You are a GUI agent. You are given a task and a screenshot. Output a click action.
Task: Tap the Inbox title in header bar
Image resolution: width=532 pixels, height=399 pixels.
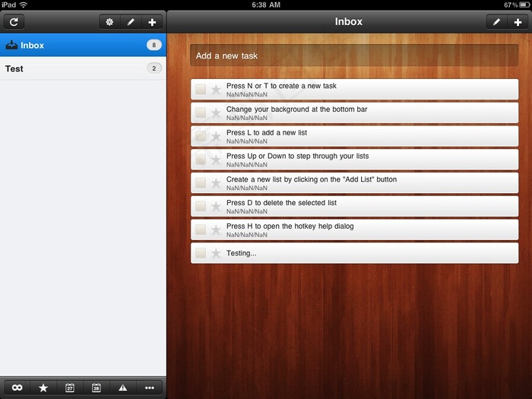click(348, 22)
